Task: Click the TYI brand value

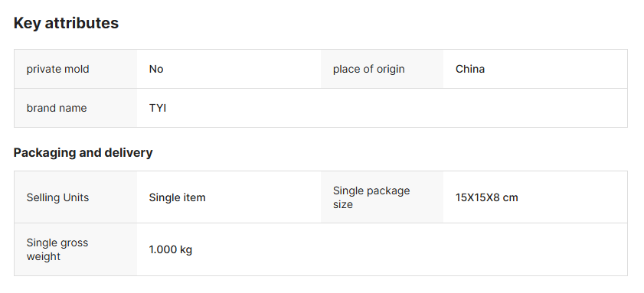Action: point(157,108)
